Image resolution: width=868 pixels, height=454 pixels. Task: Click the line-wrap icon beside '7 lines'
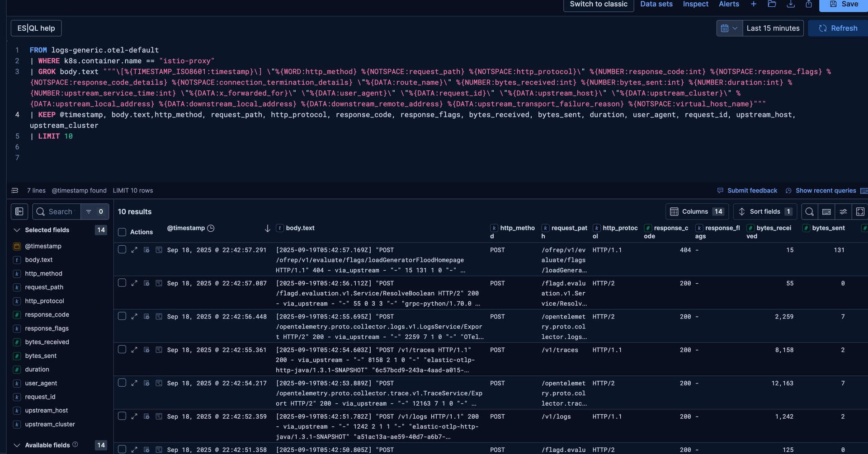click(x=15, y=191)
